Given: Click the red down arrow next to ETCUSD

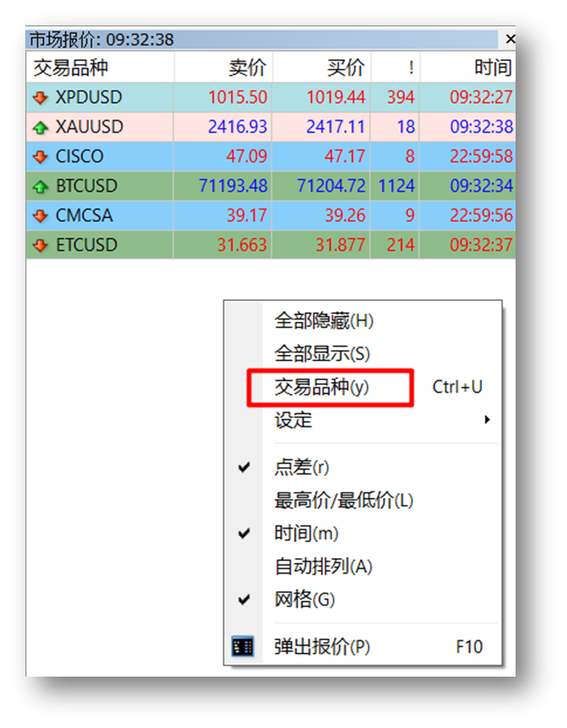Looking at the screenshot, I should [40, 245].
